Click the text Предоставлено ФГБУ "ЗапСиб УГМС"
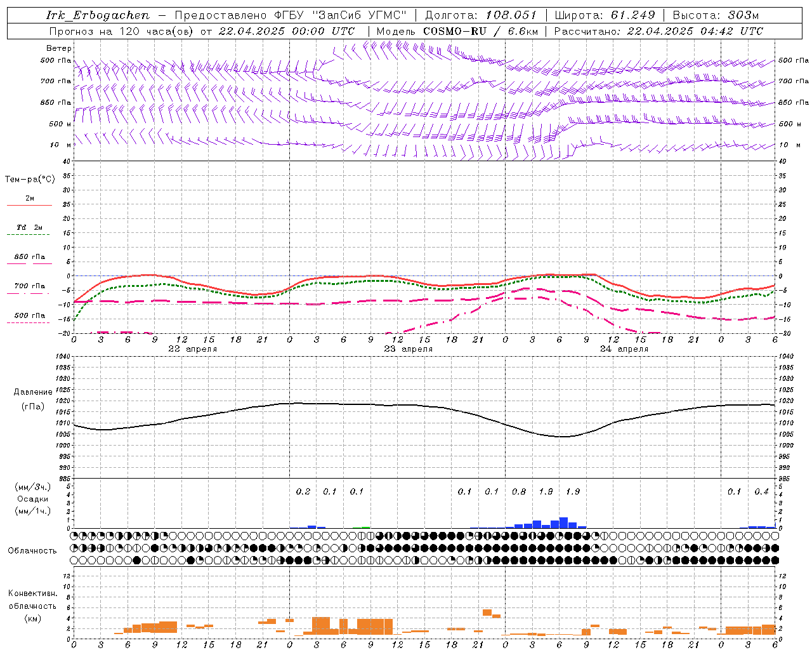The width and height of the screenshot is (812, 650). (x=290, y=15)
